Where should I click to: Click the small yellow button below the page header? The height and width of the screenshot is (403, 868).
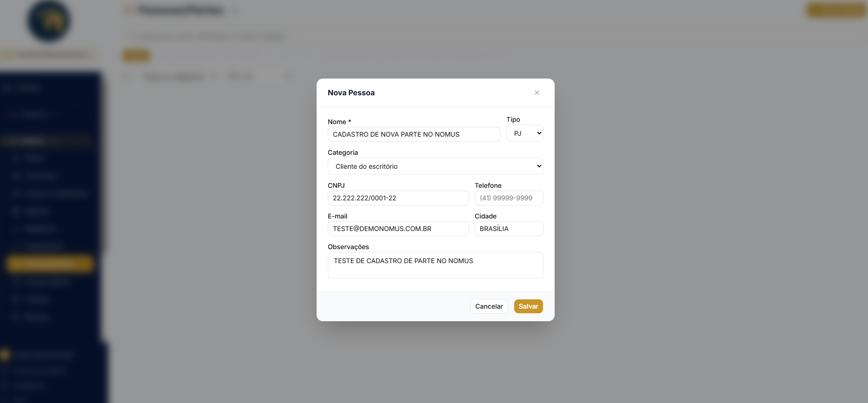tap(136, 56)
